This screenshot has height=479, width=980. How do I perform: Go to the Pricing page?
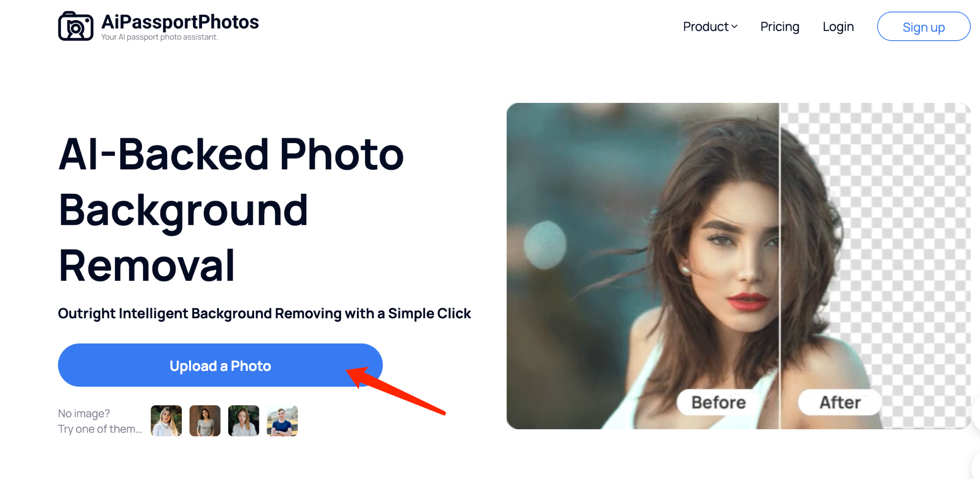780,27
